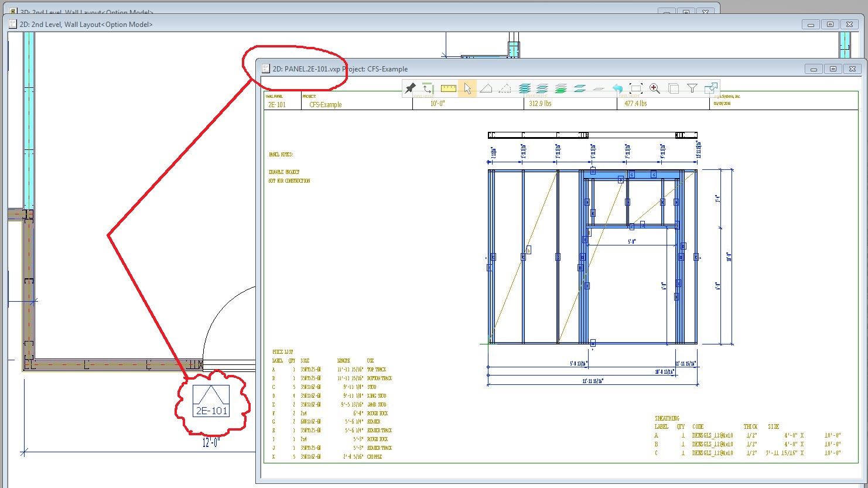This screenshot has height=488, width=868.
Task: Click the solid triangle shape tool
Action: pos(486,88)
